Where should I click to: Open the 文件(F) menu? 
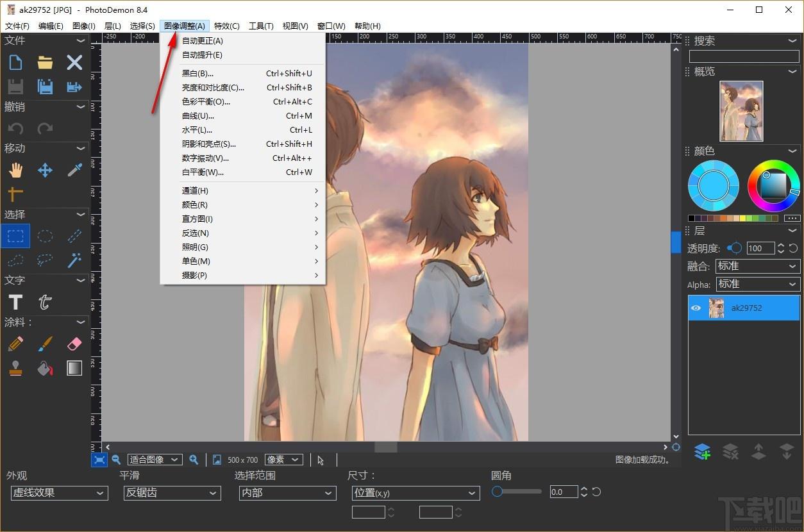pyautogui.click(x=17, y=26)
